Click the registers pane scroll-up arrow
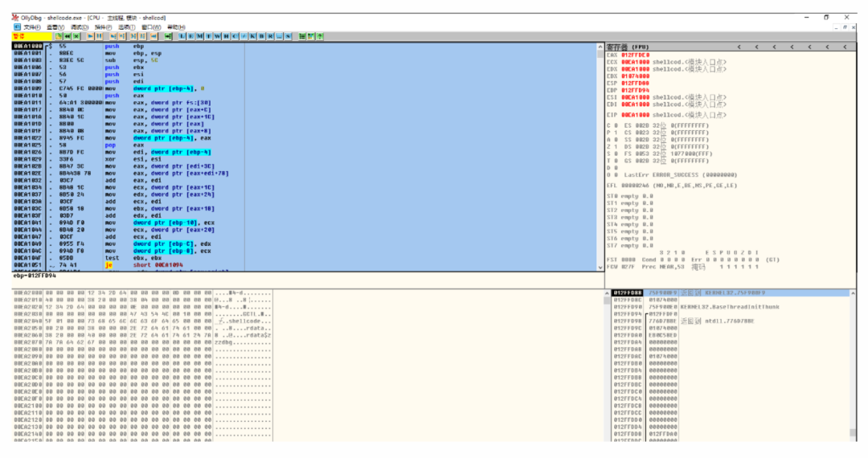Viewport: 868px width, 458px height. click(x=600, y=47)
